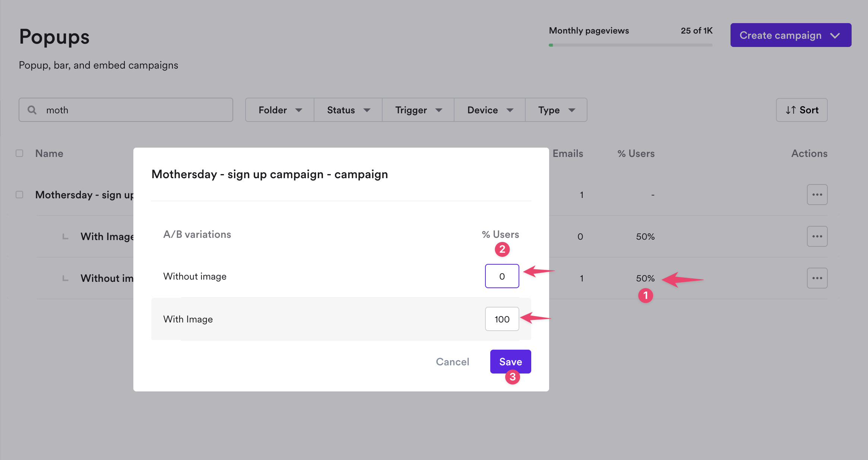
Task: Select the With Image variation in the table
Action: pos(107,236)
